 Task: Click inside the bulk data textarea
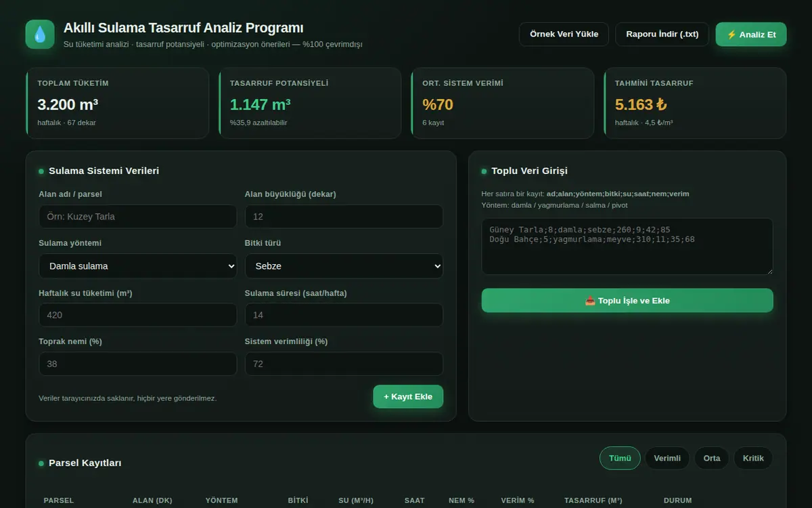point(627,247)
